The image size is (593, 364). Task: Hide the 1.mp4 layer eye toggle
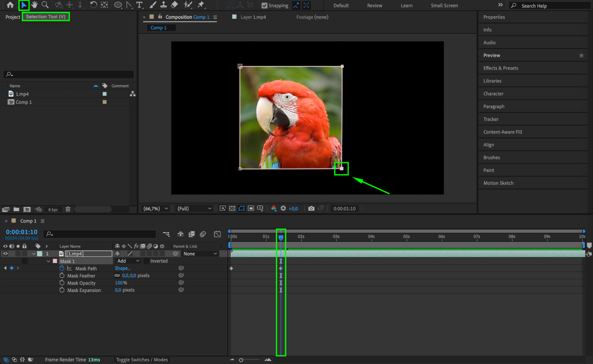pyautogui.click(x=5, y=253)
